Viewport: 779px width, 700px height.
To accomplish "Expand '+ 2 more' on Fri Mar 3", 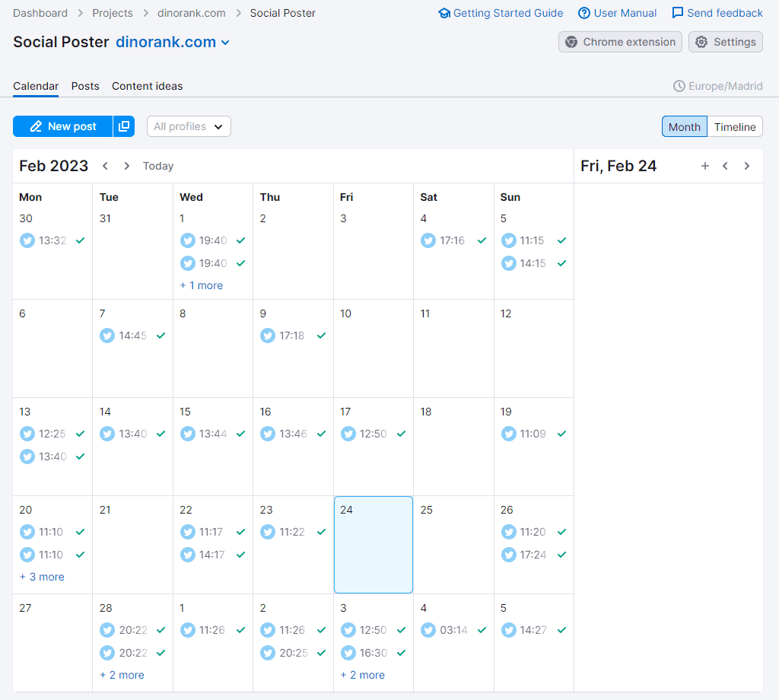I will pyautogui.click(x=362, y=675).
